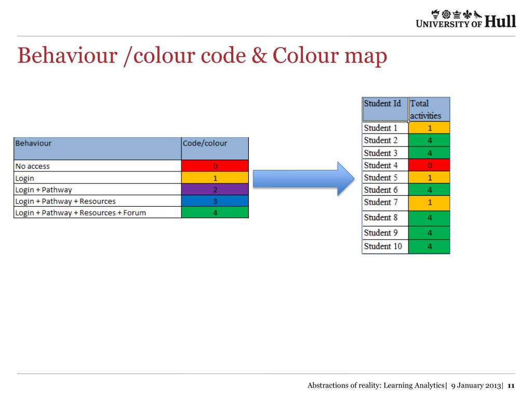Click Student 2's green activity value
Viewport: 532px width, 399px height.
(x=429, y=140)
